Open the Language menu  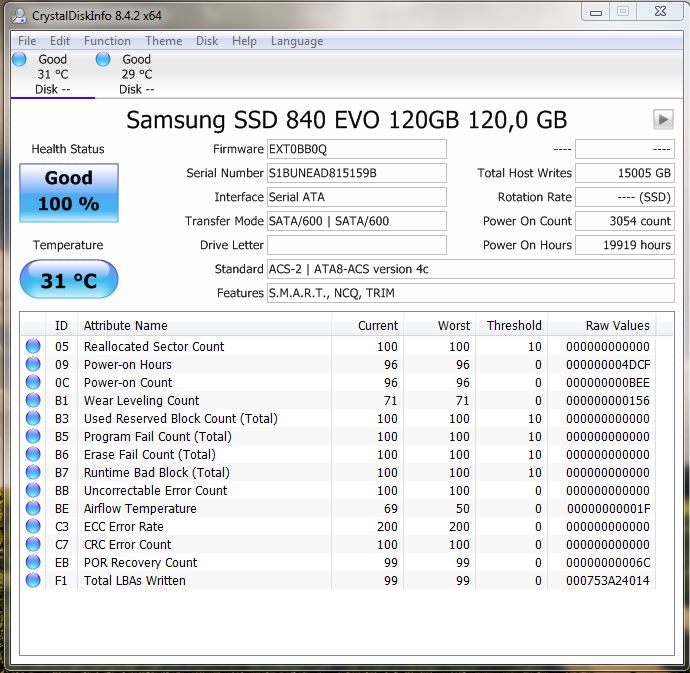coord(297,41)
